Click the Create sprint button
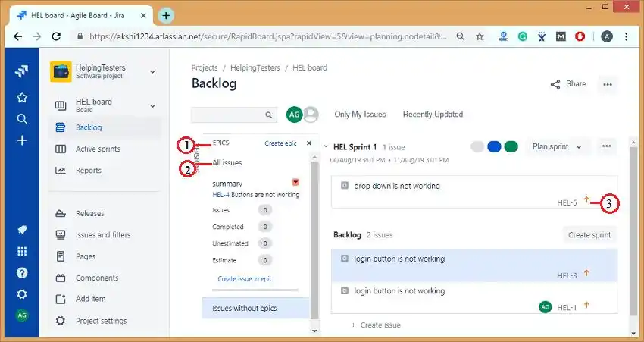 tap(589, 235)
